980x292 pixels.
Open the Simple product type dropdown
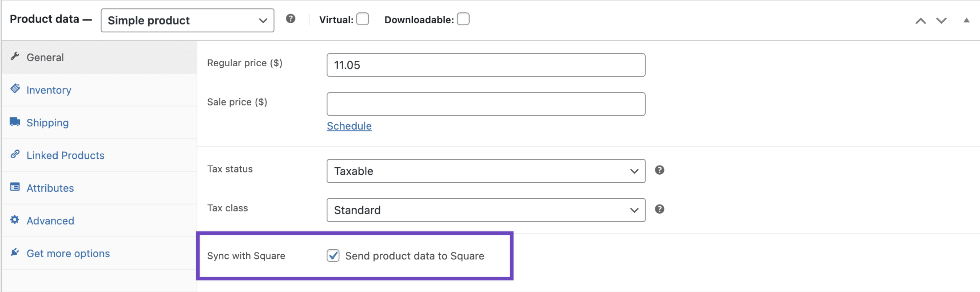tap(187, 21)
